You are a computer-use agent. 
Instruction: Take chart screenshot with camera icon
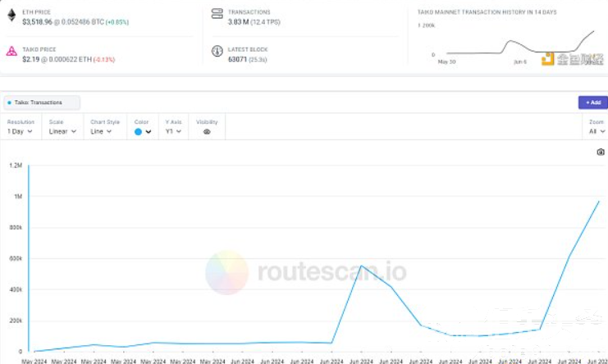tap(601, 152)
